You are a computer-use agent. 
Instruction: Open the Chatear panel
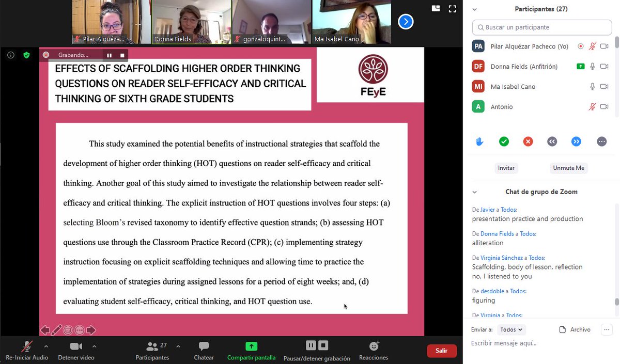coord(204,350)
